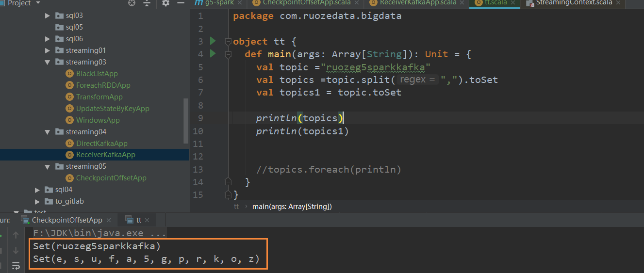Click the locate-in-project crosshair icon
644x273 pixels.
click(x=132, y=3)
